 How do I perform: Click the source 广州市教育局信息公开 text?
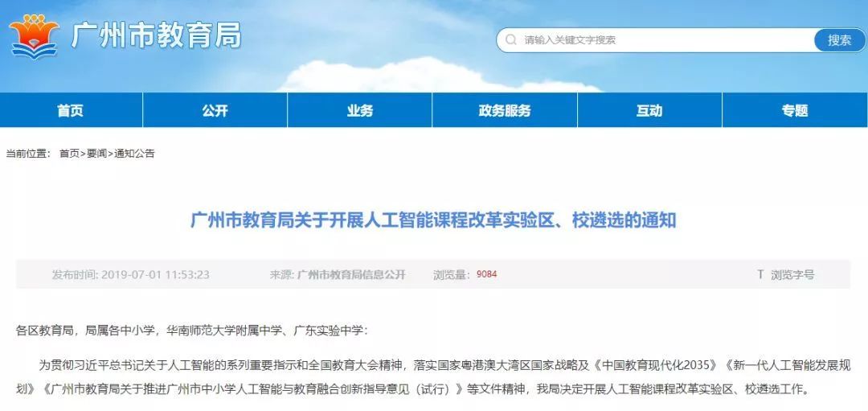click(x=351, y=275)
